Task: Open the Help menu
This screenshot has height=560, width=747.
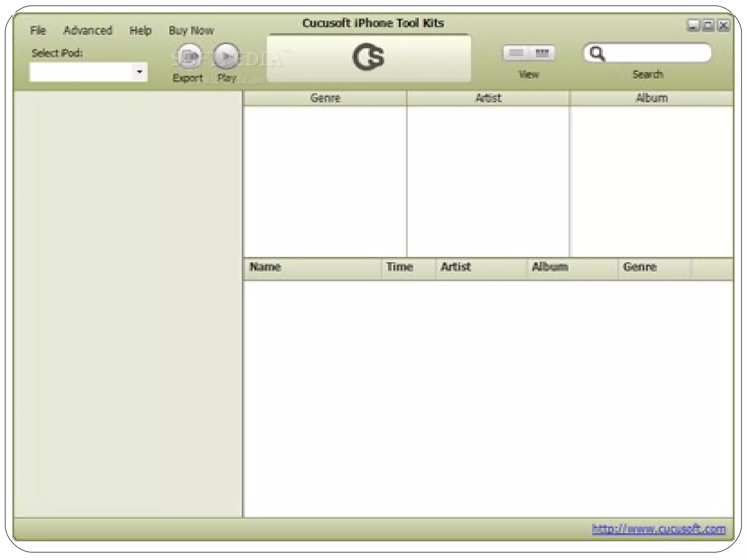Action: pyautogui.click(x=140, y=30)
